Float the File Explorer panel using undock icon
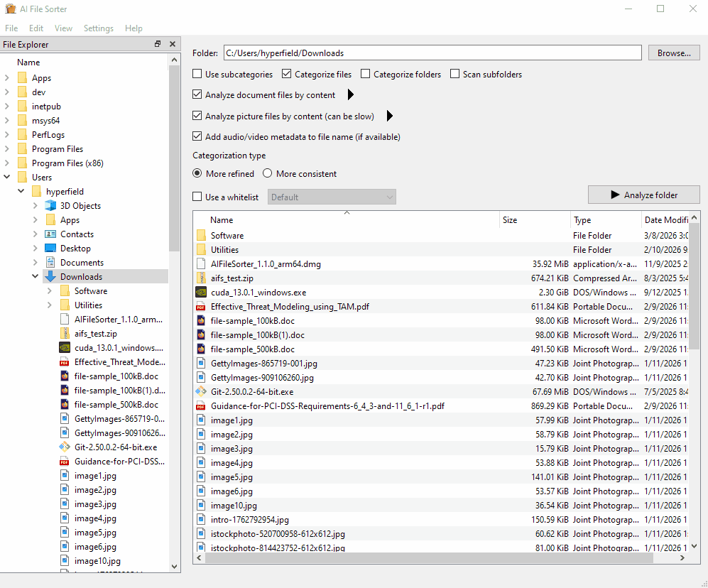 pyautogui.click(x=158, y=44)
